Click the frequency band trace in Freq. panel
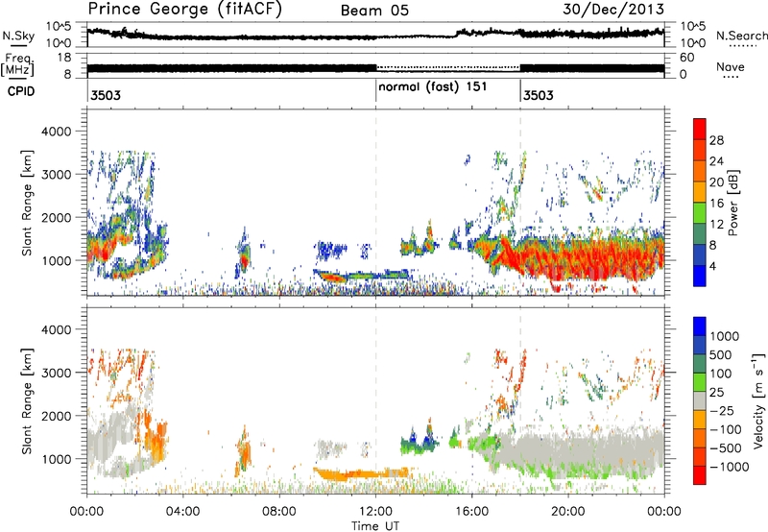Screen dimensions: 768x532 [375, 68]
